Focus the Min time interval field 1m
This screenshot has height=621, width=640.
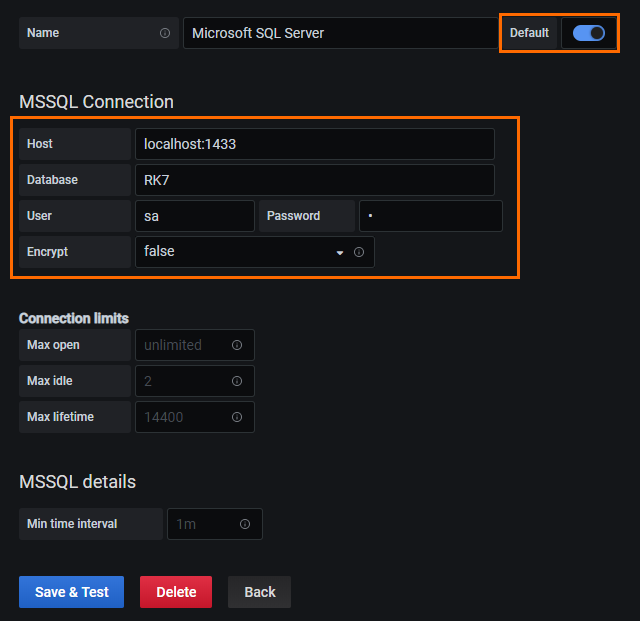click(215, 524)
